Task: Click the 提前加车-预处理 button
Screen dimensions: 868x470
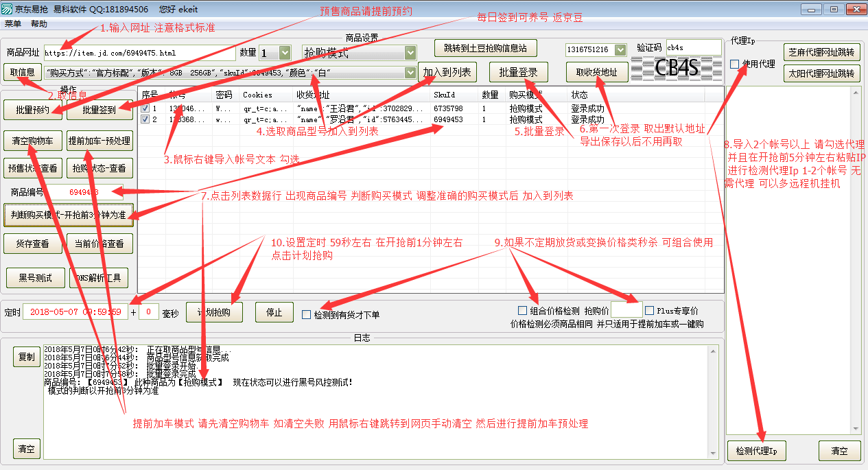Action: [99, 141]
